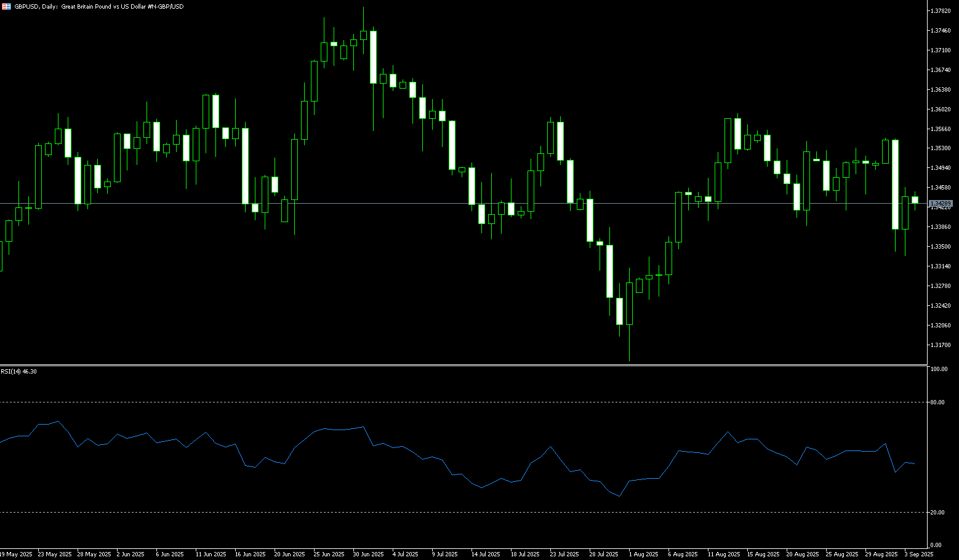Click the 1.36020 price scale label
The height and width of the screenshot is (560, 959).
941,110
